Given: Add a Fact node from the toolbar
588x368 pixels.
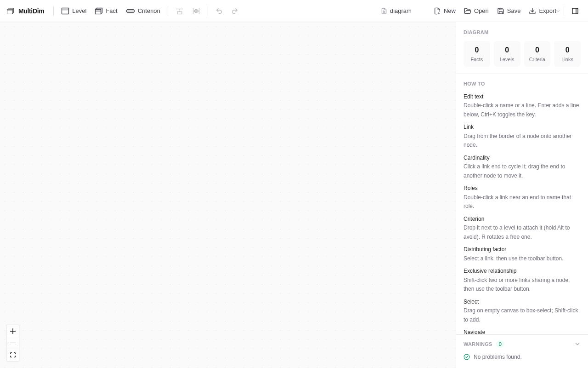Looking at the screenshot, I should (106, 11).
